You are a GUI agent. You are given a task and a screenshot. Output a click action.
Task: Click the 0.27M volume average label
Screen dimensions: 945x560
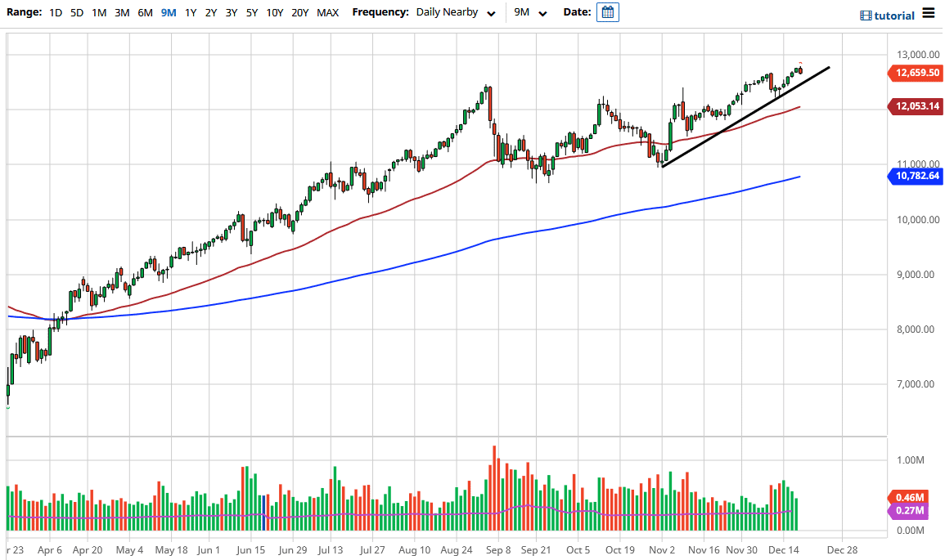pyautogui.click(x=909, y=511)
